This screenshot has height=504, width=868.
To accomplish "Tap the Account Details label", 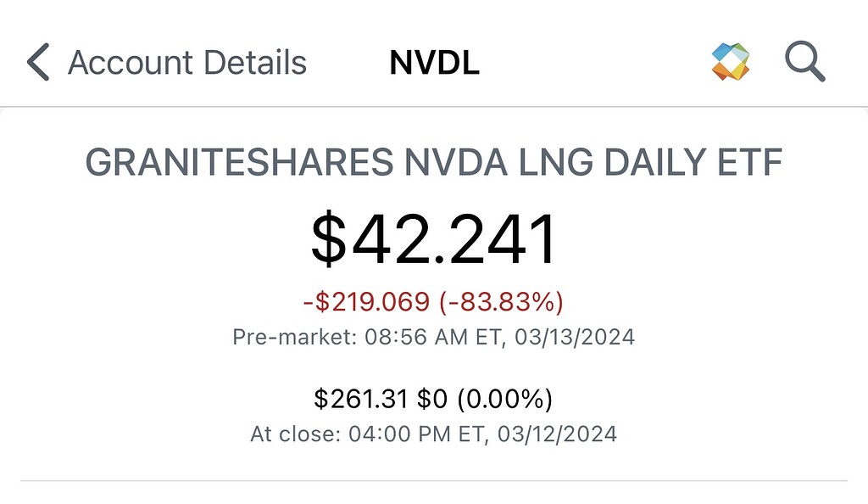I will (188, 60).
